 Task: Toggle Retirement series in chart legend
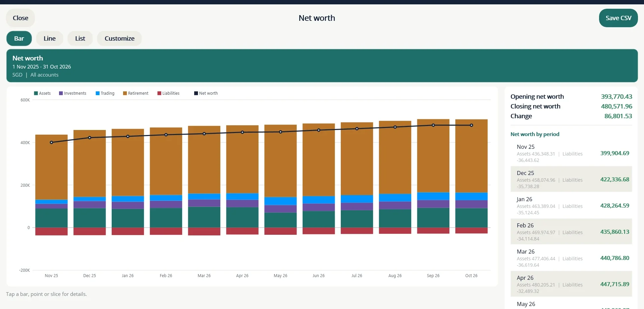tap(136, 93)
